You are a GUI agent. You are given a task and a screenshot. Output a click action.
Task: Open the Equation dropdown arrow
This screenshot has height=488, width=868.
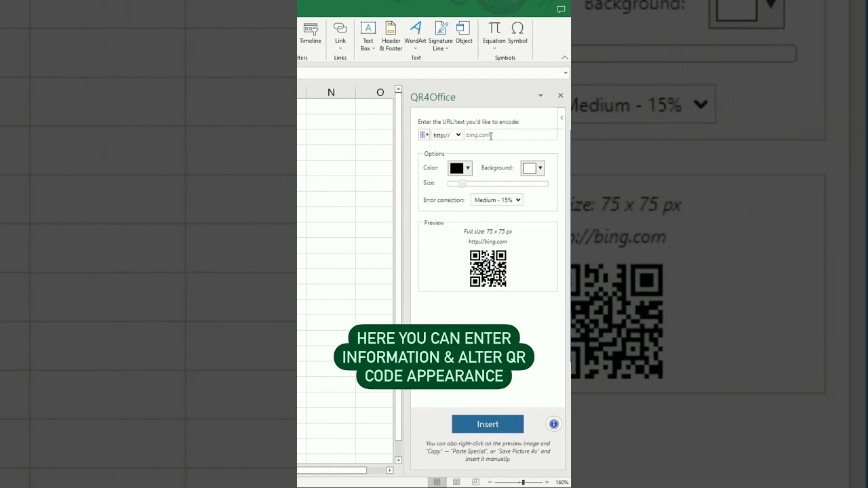click(494, 49)
